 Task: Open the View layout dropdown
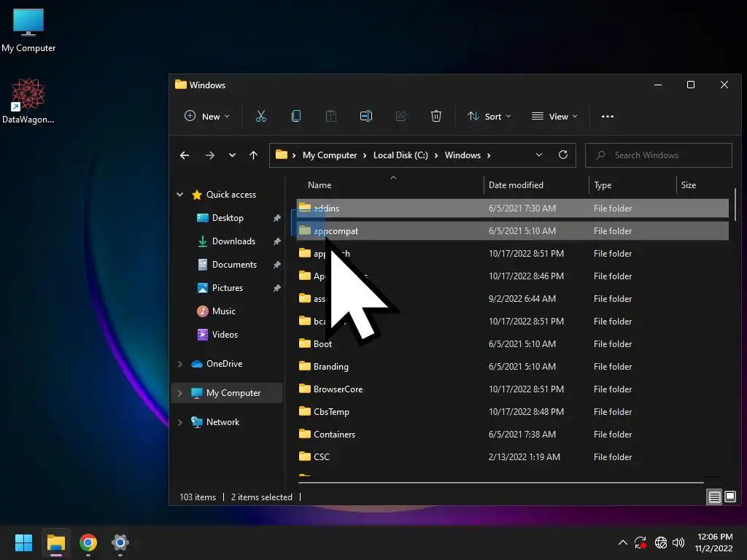coord(554,116)
